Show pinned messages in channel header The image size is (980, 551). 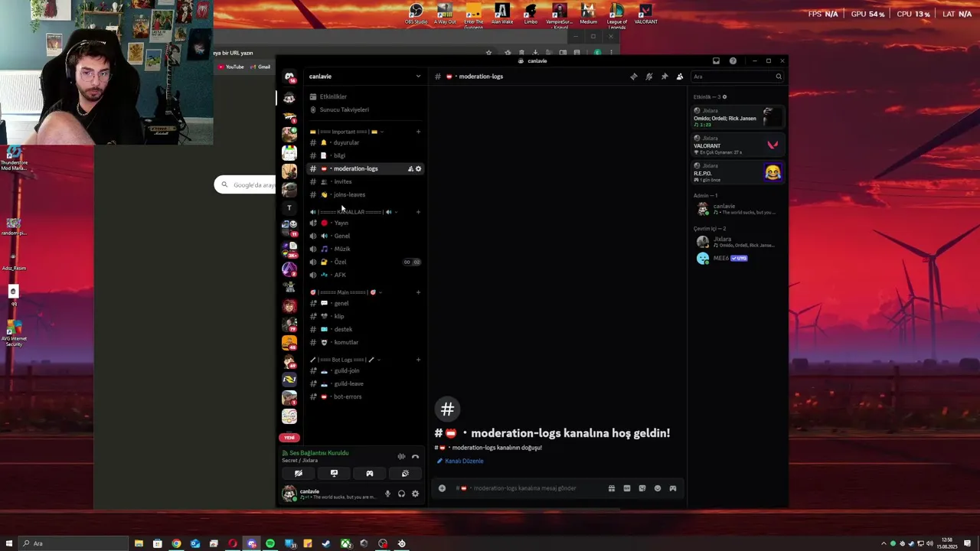(x=664, y=77)
